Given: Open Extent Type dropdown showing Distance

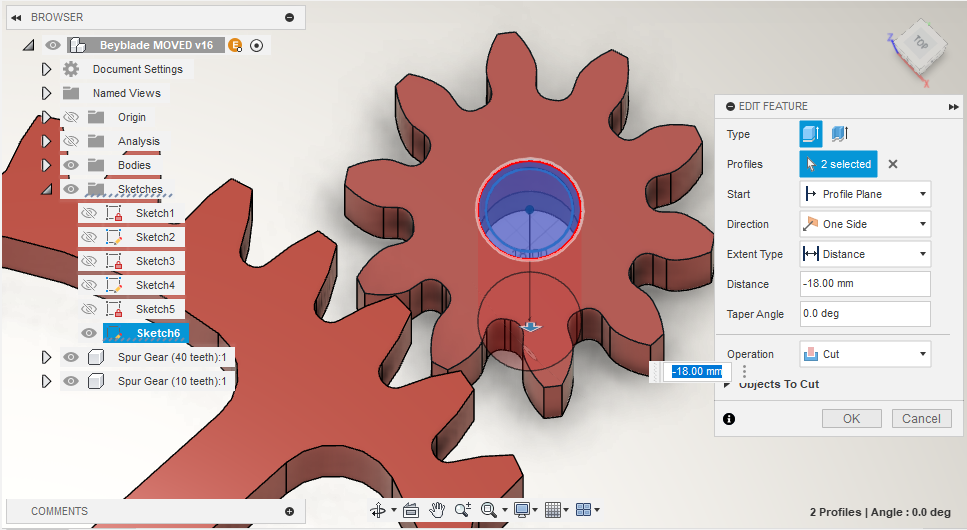Looking at the screenshot, I should coord(865,254).
